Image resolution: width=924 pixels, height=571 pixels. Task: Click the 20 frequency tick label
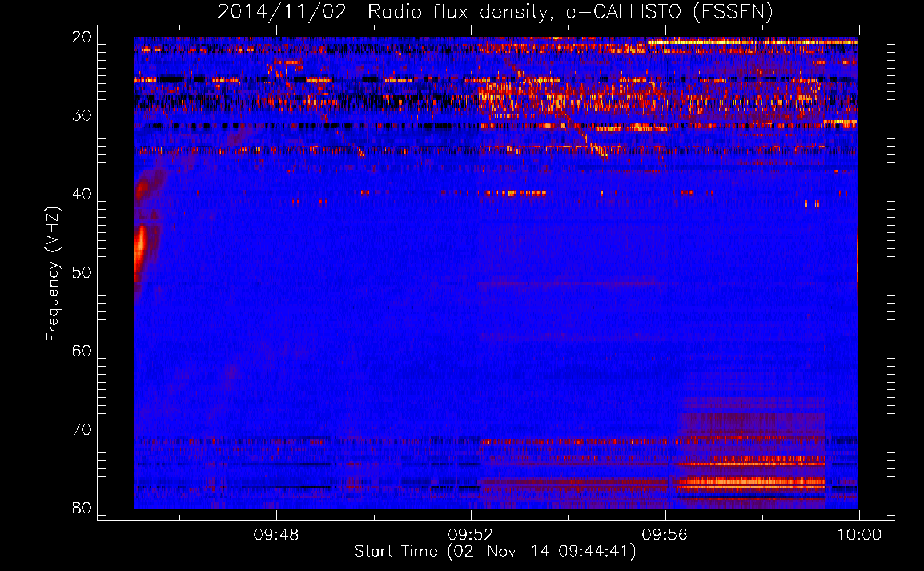[82, 37]
